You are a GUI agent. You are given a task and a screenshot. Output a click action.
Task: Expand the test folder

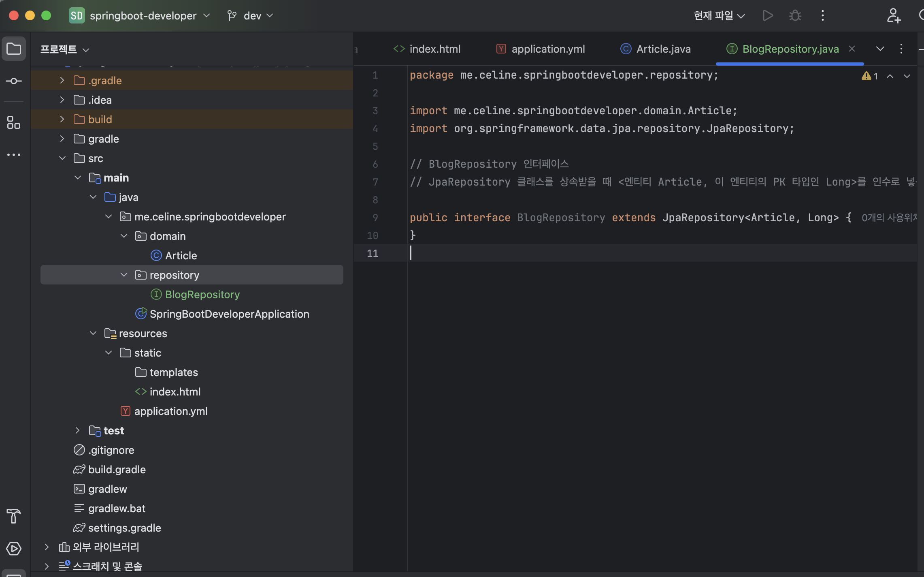coord(78,430)
